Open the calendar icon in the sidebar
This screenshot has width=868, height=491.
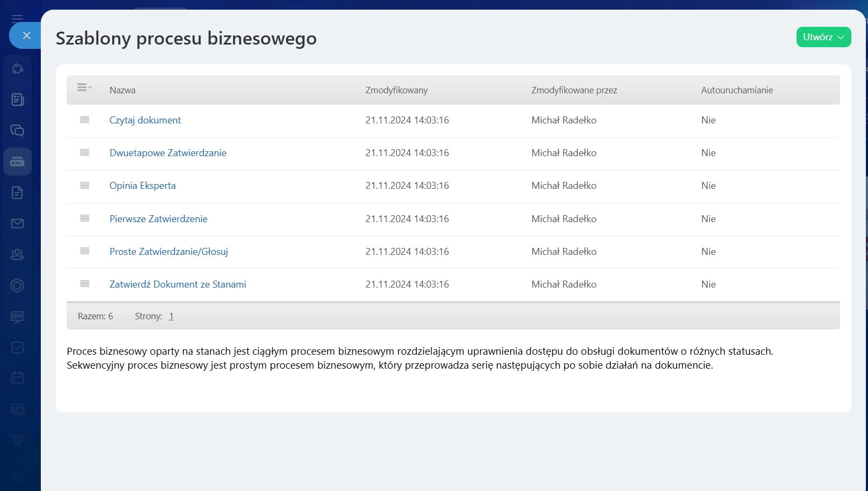(17, 378)
